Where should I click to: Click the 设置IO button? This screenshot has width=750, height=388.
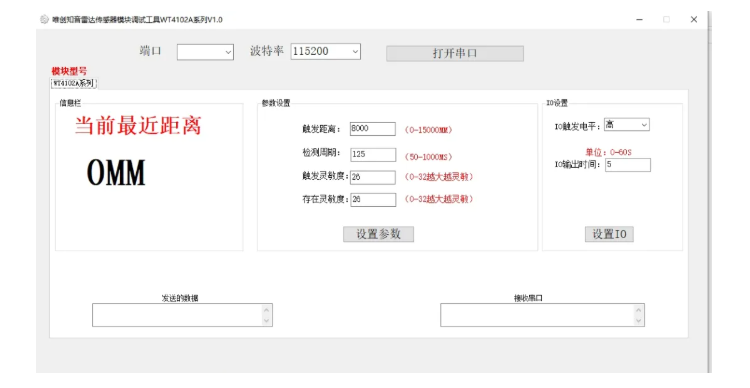[609, 234]
